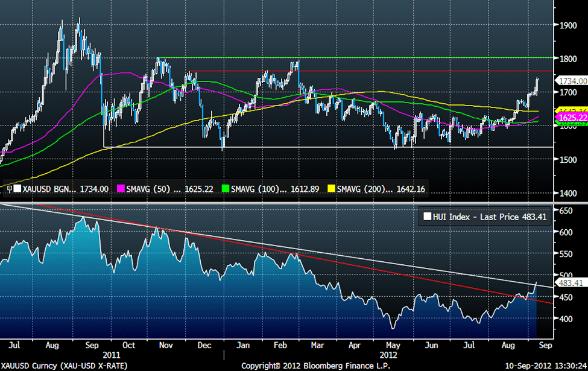Viewport: 588px width, 371px height.
Task: Click the 1700 price axis label
Action: [567, 92]
